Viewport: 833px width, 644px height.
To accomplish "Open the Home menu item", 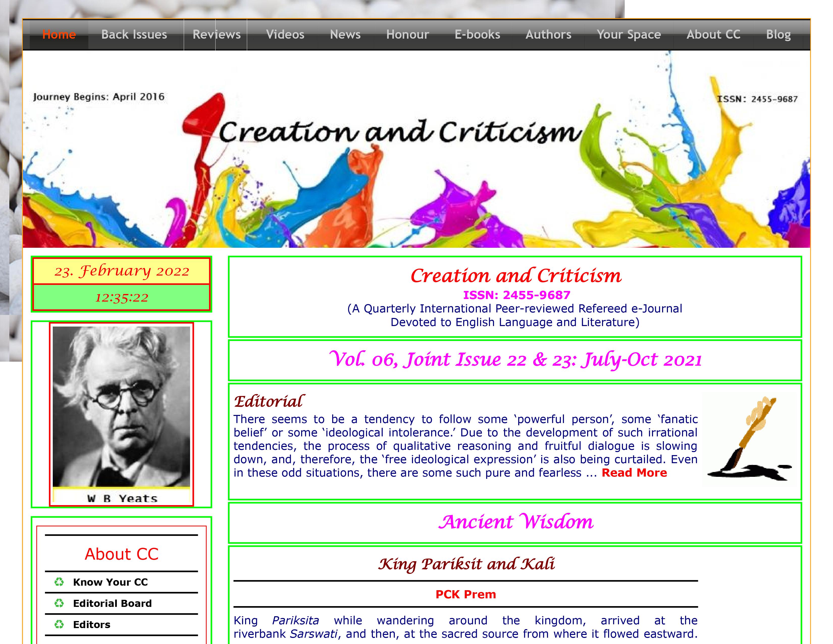I will point(59,34).
